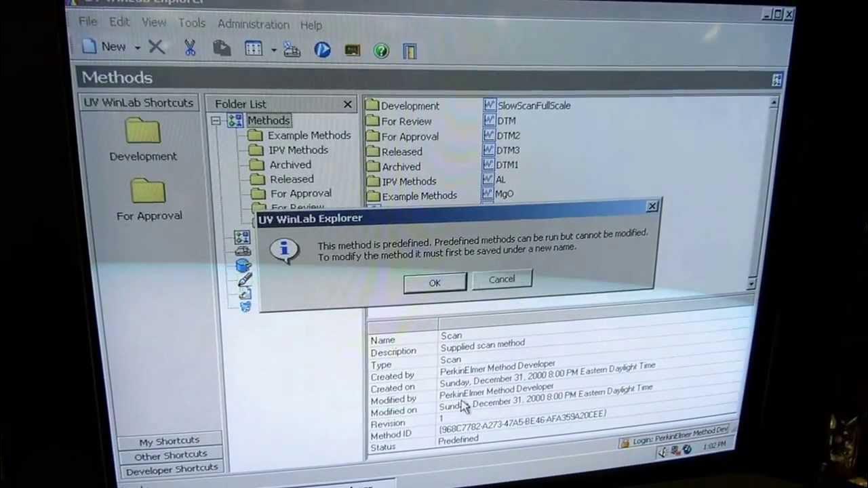Click the instrument setup toolbar icon
The image size is (868, 488).
coord(292,49)
